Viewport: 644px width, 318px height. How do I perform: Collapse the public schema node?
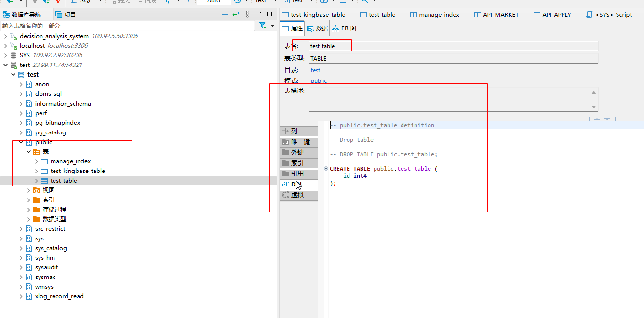click(x=21, y=142)
